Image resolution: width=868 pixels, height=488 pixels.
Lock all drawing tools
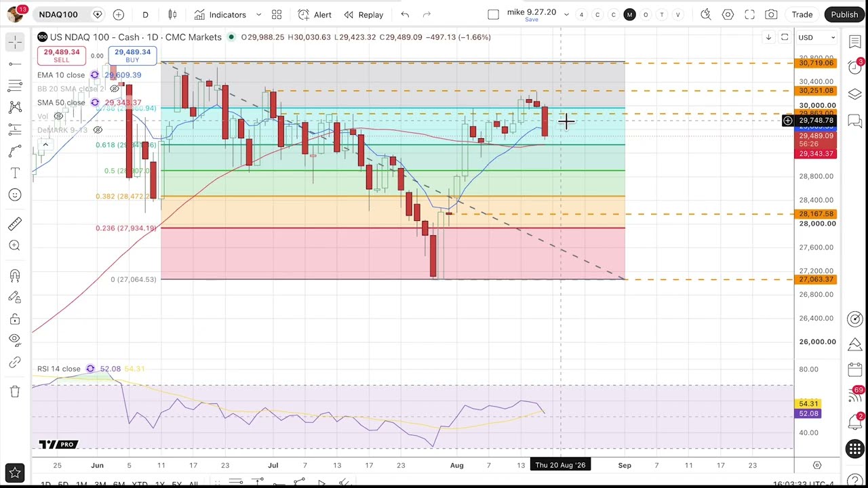pos(15,319)
